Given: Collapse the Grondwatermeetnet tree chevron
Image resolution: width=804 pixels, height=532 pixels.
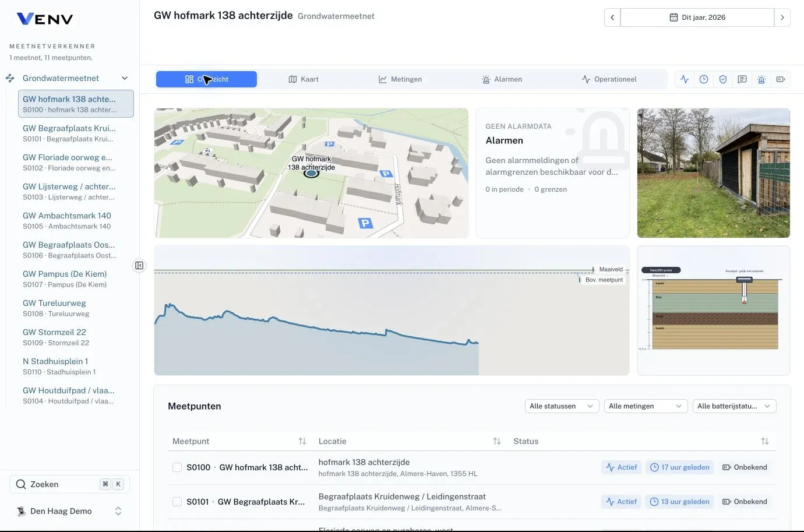Looking at the screenshot, I should point(125,78).
